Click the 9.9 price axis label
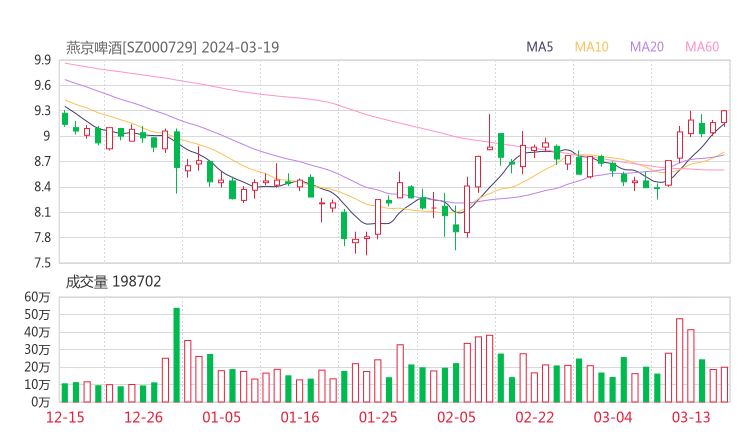 42,60
